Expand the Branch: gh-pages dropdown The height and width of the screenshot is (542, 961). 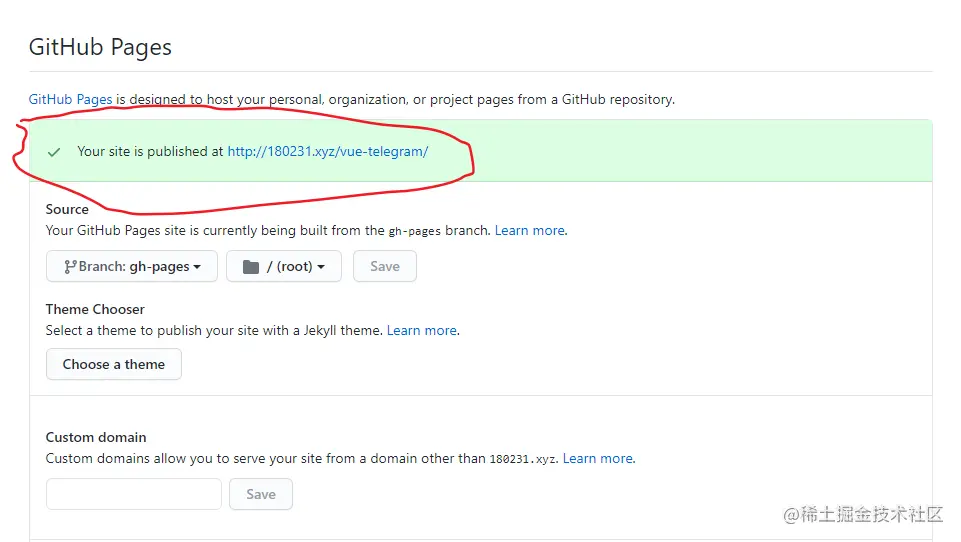[132, 266]
